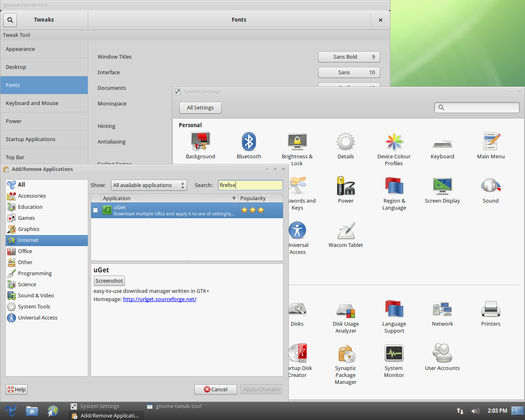Open Wacom Tablet settings

(346, 231)
